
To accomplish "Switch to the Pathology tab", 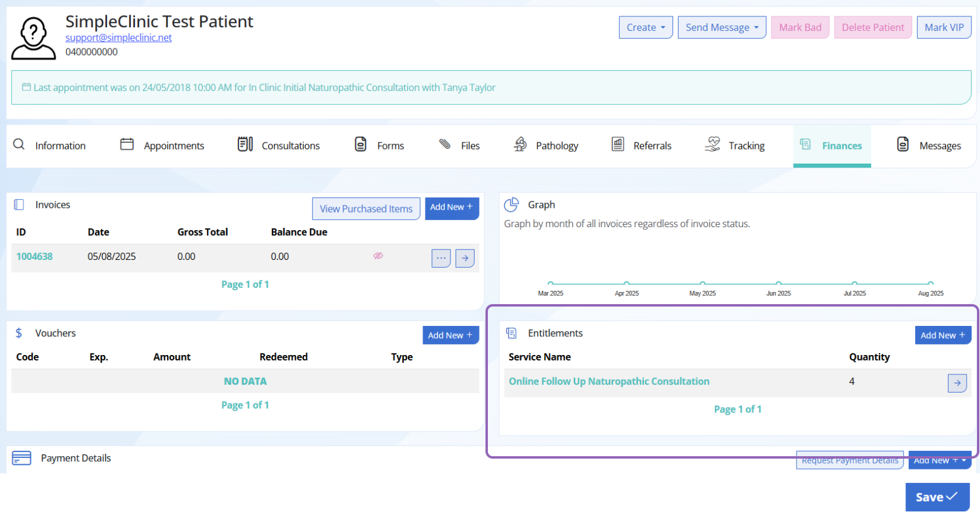I will click(546, 145).
